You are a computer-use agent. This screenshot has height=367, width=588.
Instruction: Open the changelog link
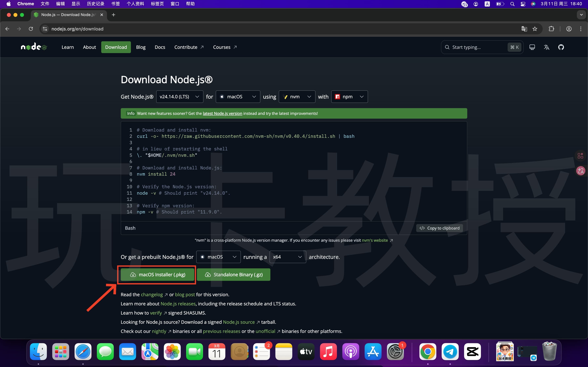152,294
